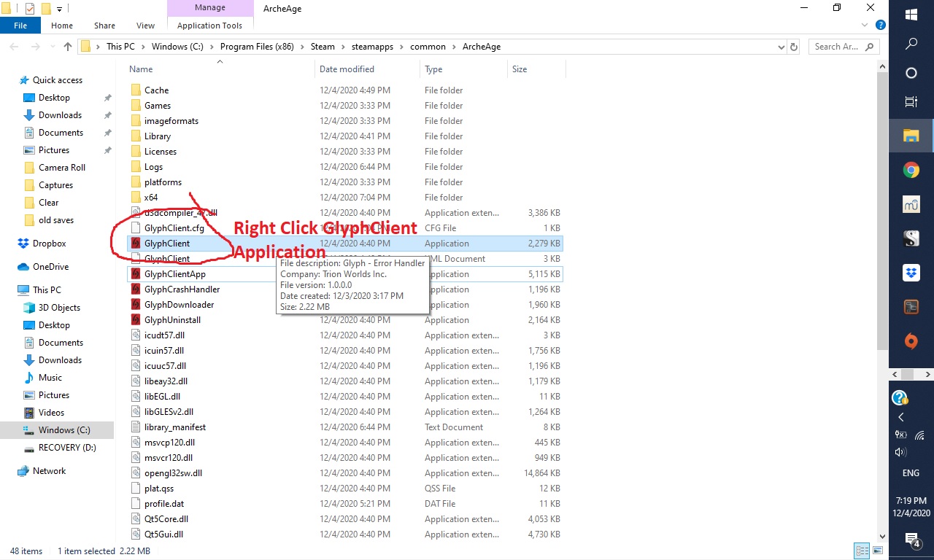Select the library_manifest text document
Screen dimensions: 934x560
click(175, 427)
